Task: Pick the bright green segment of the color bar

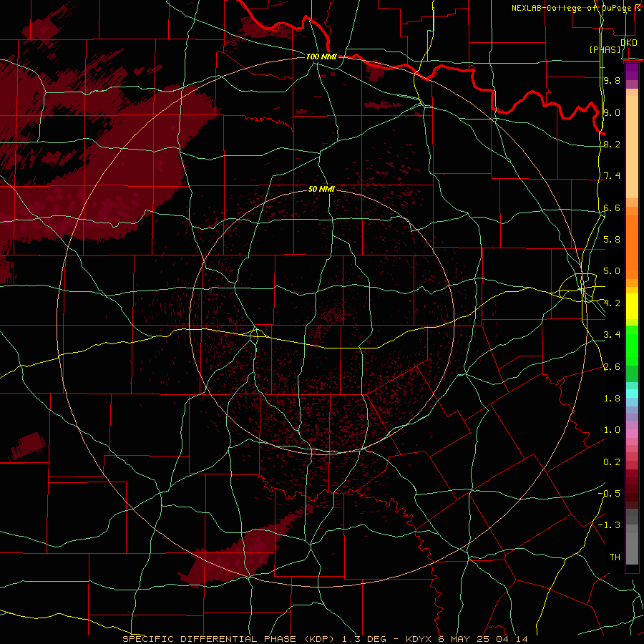Action: tap(632, 346)
